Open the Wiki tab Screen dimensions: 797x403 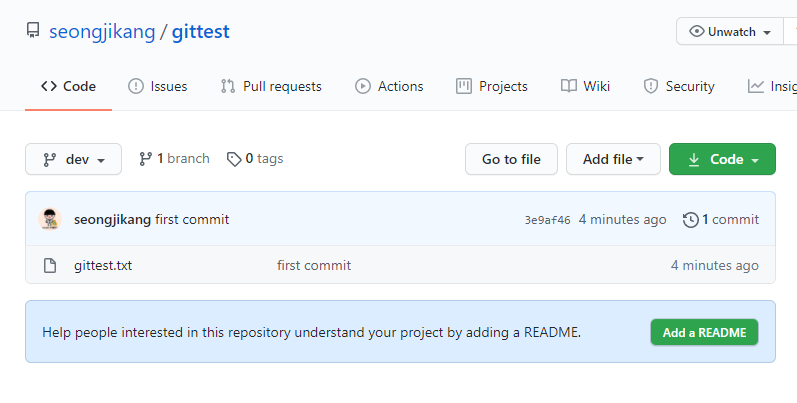(x=585, y=86)
